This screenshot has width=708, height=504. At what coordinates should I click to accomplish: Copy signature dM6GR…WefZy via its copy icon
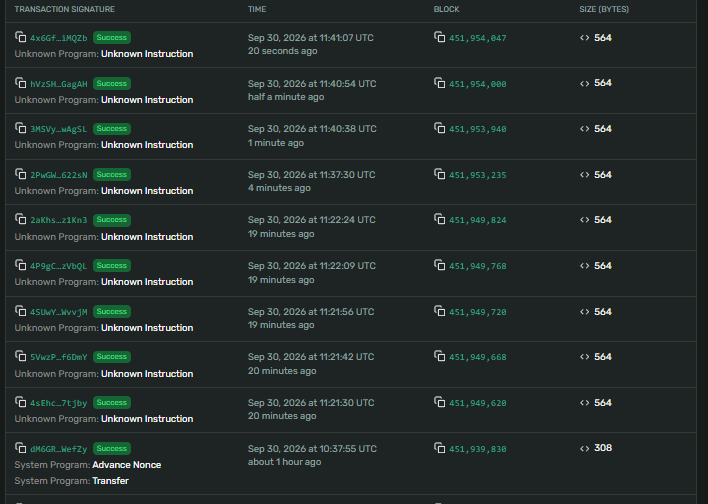coord(20,448)
